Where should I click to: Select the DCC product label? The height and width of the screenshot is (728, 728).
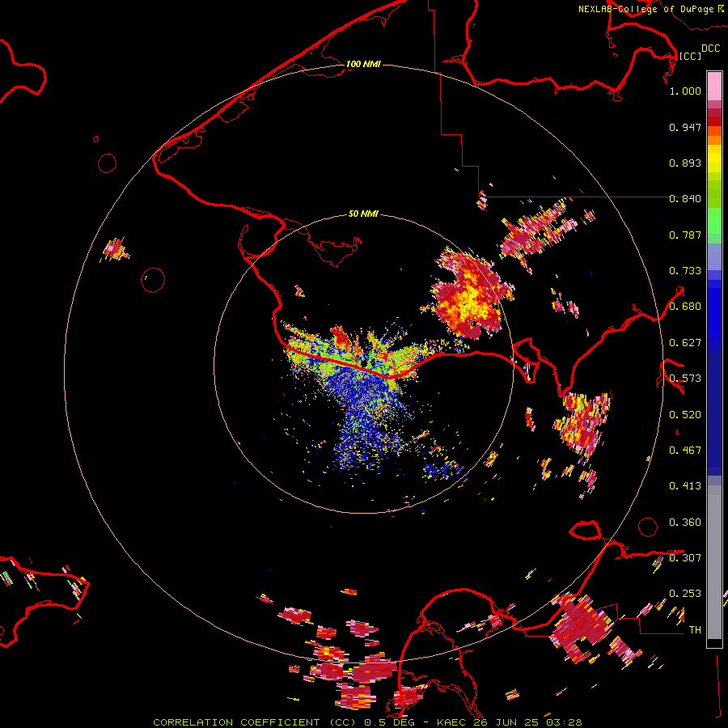(710, 49)
